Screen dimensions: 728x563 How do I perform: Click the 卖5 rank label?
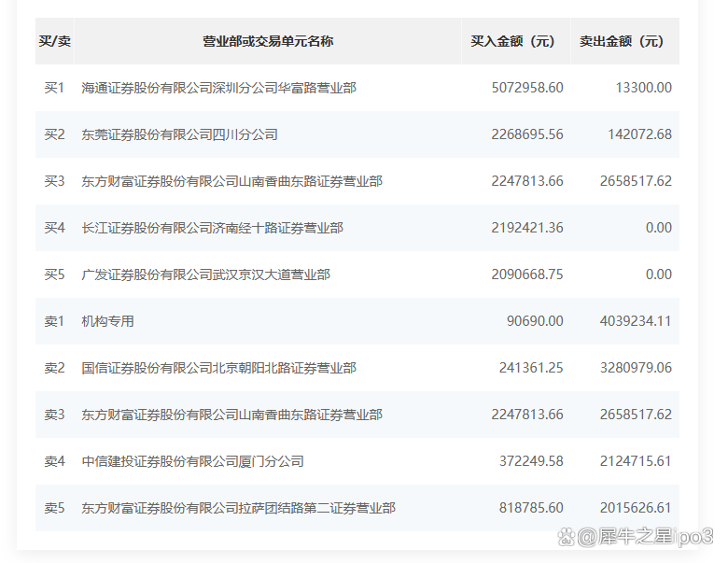coord(54,508)
